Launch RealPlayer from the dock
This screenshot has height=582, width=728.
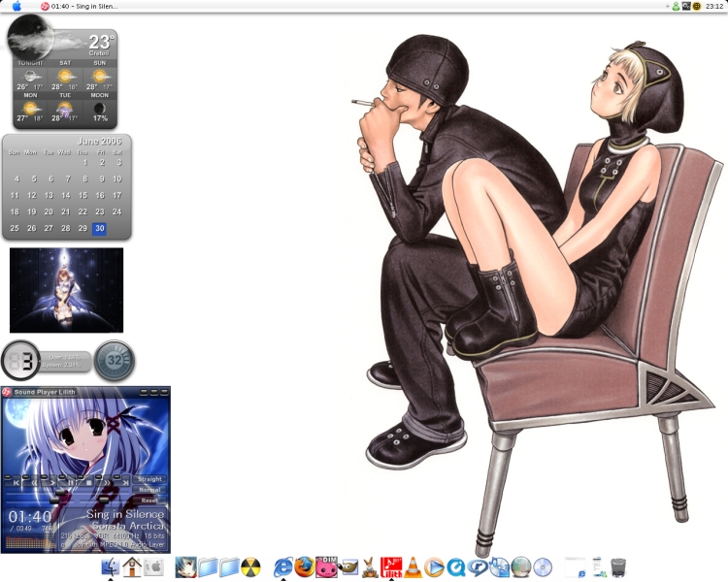(x=478, y=567)
